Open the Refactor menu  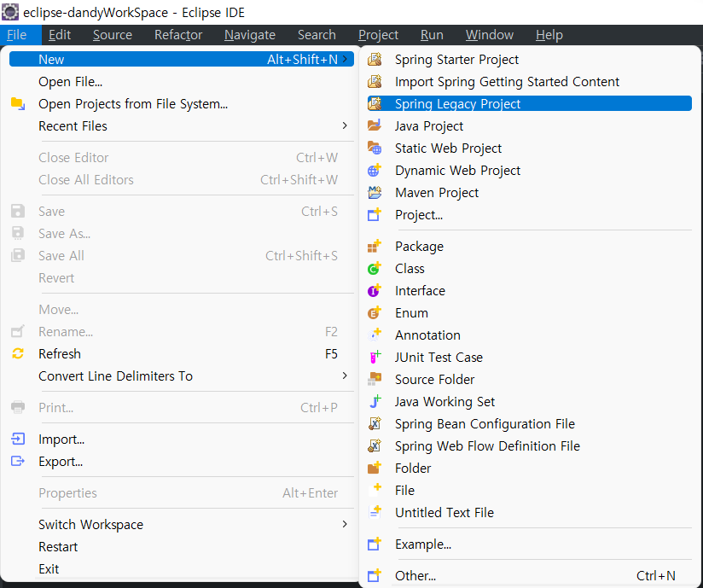coord(178,35)
